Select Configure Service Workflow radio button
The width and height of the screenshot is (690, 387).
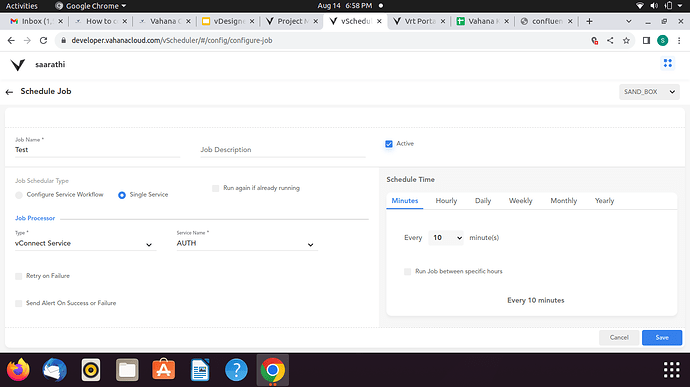[x=18, y=195]
